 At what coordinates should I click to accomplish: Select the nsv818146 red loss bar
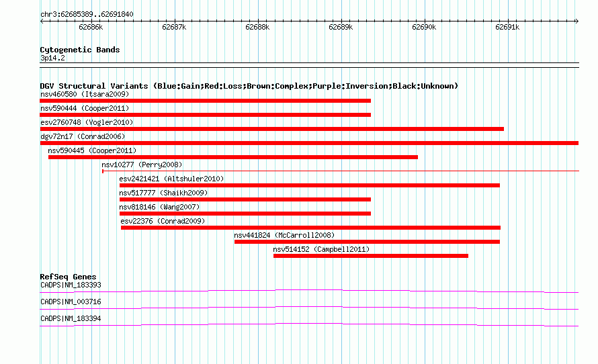(245, 214)
